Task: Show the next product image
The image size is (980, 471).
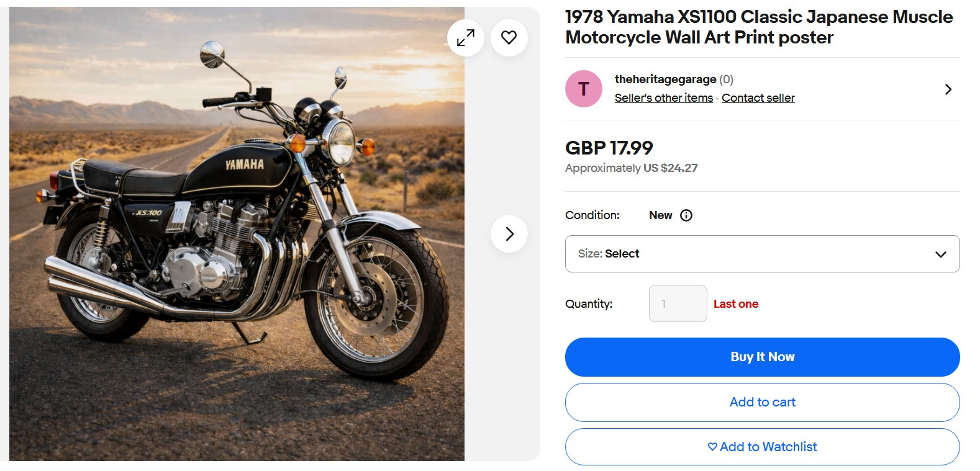Action: pyautogui.click(x=509, y=234)
